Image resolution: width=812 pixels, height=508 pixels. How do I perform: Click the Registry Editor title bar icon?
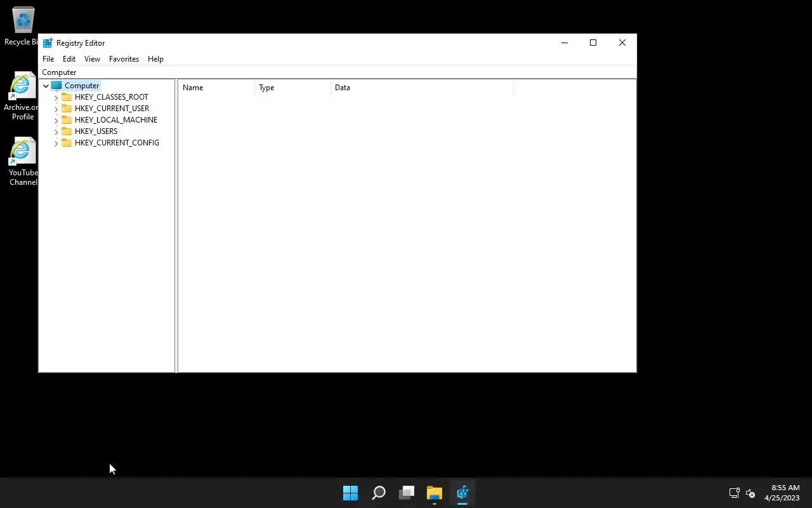48,43
